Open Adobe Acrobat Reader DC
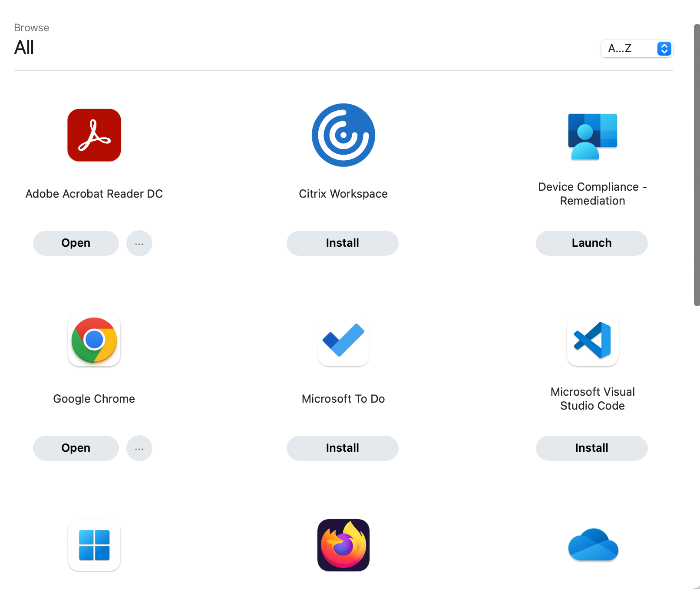The image size is (700, 589). (x=76, y=243)
